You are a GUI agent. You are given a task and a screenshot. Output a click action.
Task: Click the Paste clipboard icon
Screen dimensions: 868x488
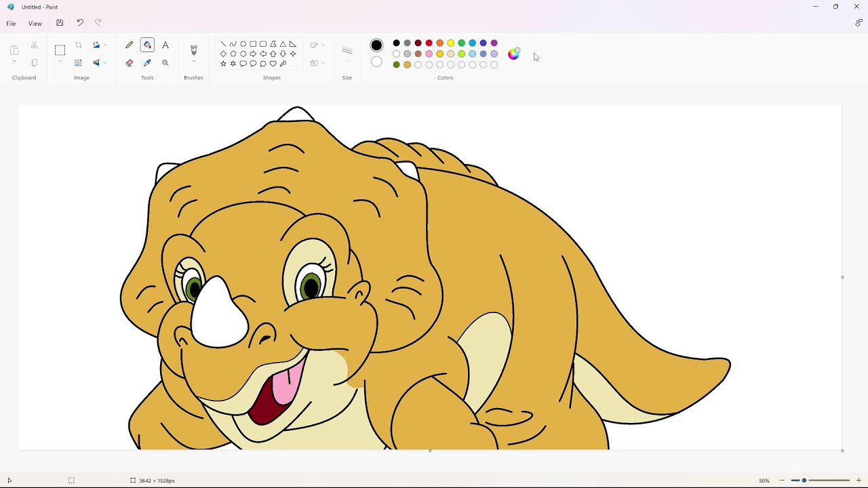[14, 50]
